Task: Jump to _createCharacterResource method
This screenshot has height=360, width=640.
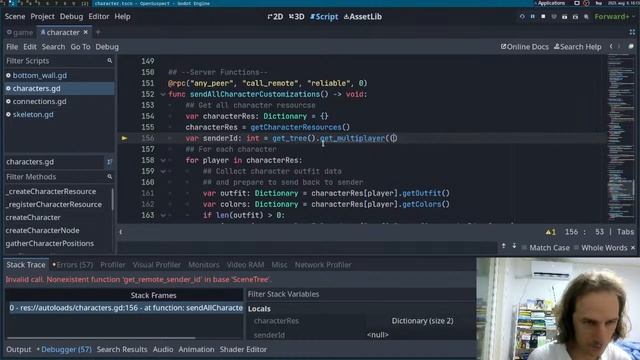Action: pyautogui.click(x=51, y=191)
